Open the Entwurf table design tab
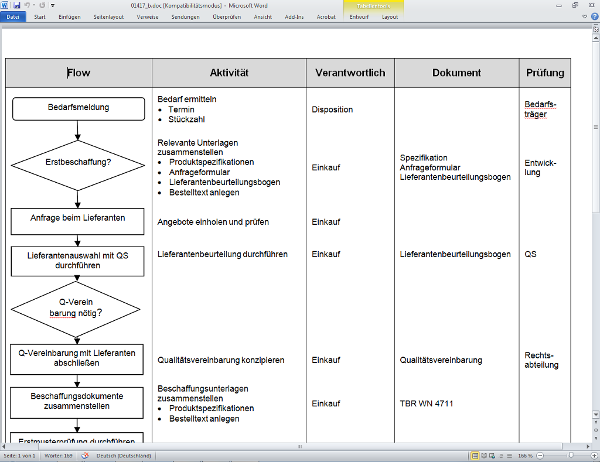 [x=359, y=18]
